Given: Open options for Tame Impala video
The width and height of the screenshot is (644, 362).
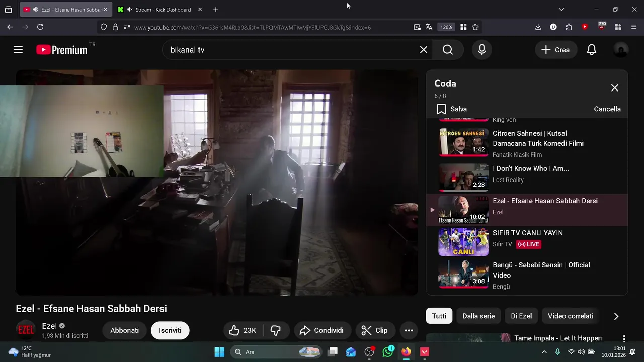Looking at the screenshot, I should (624, 338).
